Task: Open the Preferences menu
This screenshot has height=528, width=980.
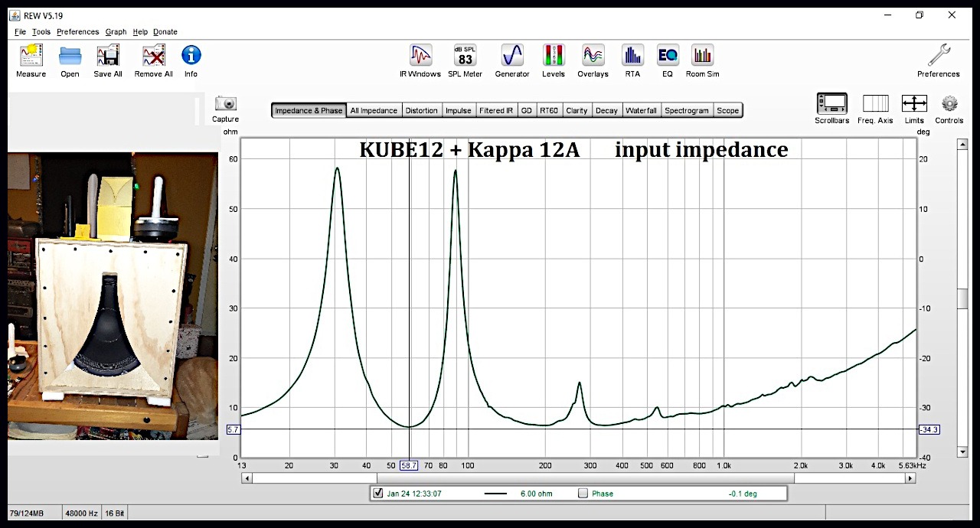Action: (x=78, y=32)
